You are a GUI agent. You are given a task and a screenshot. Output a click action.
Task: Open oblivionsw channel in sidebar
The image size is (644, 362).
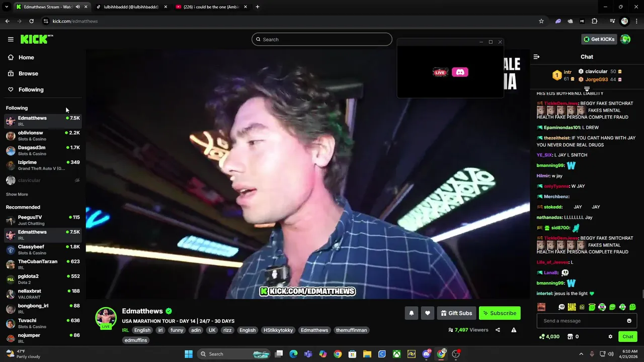(43, 135)
